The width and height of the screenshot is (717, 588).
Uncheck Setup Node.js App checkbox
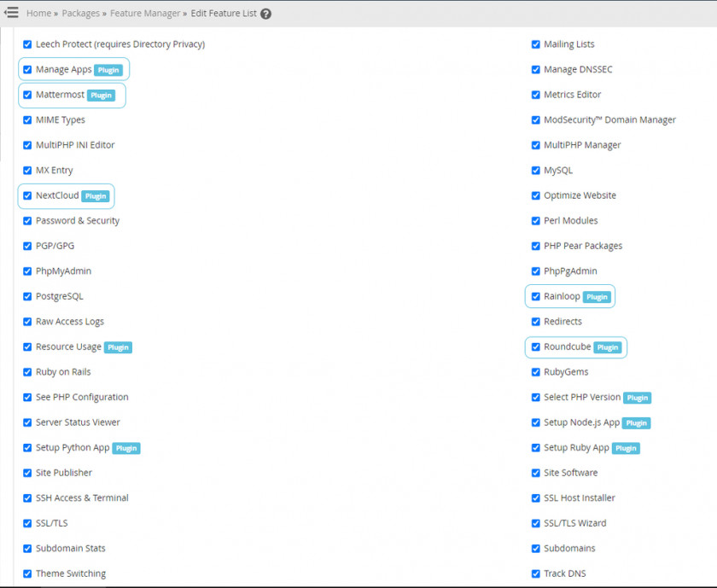pyautogui.click(x=536, y=422)
